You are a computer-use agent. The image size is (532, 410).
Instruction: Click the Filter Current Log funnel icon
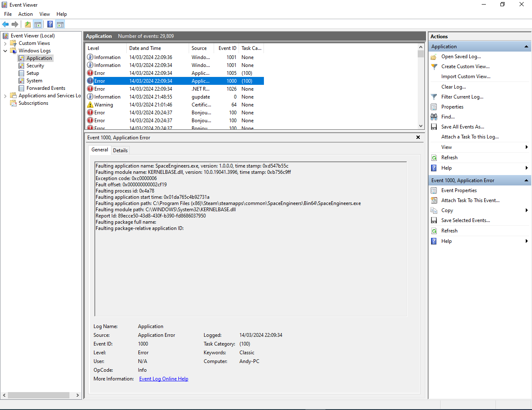coord(434,97)
